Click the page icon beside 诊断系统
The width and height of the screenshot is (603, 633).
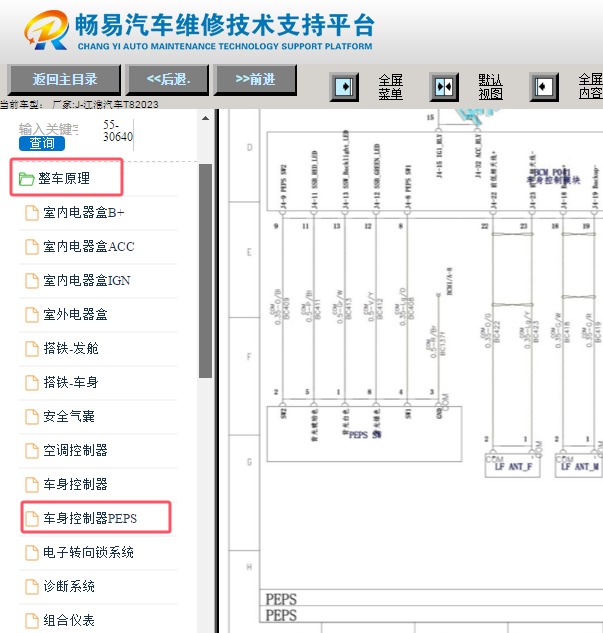pos(31,586)
